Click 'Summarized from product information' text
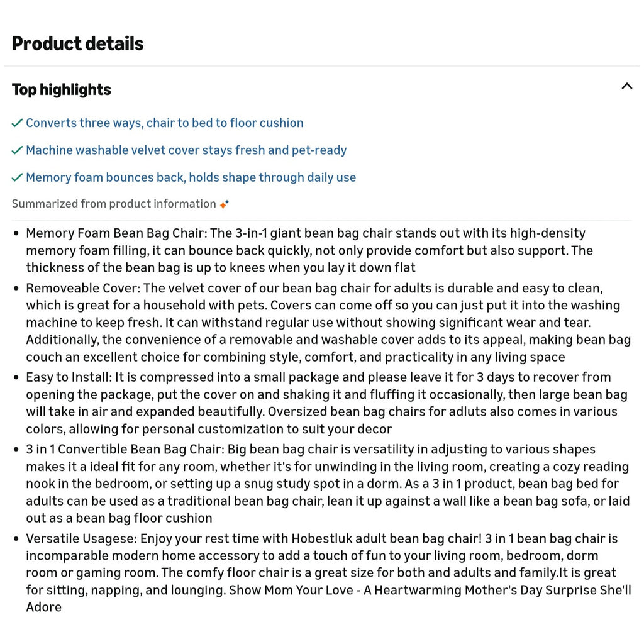The image size is (644, 644). 114,204
